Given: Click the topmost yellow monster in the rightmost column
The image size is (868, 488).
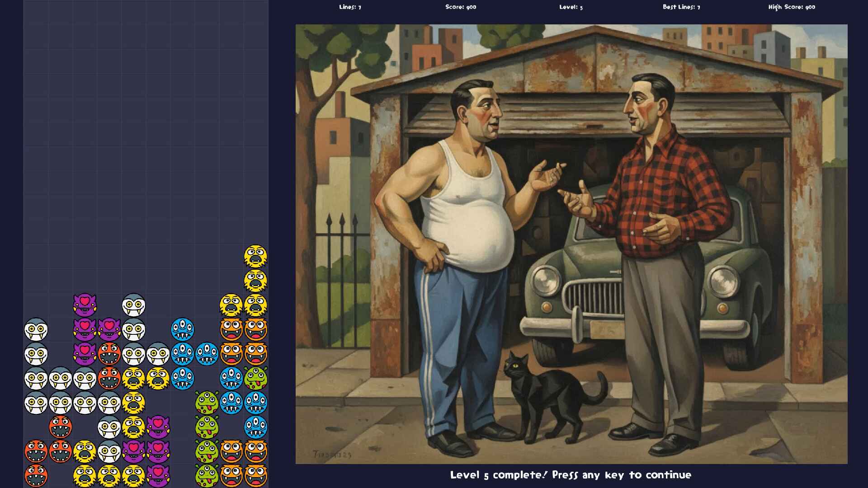Looking at the screenshot, I should [x=255, y=256].
